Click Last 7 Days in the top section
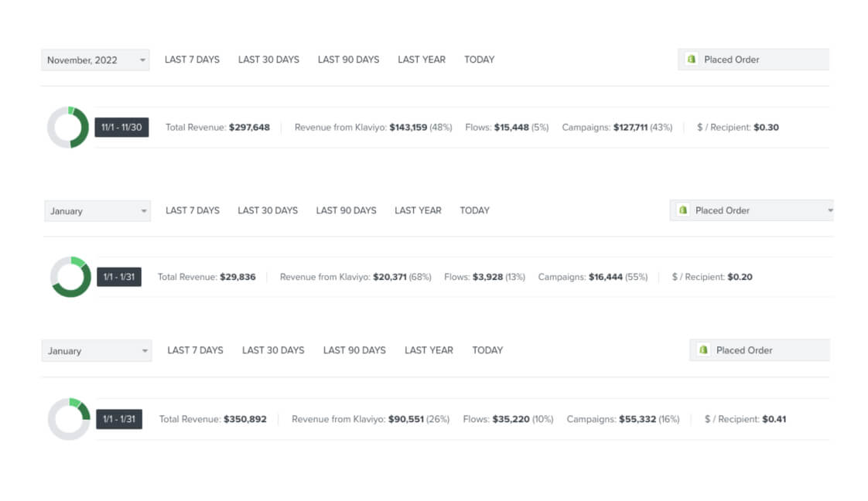 tap(191, 59)
